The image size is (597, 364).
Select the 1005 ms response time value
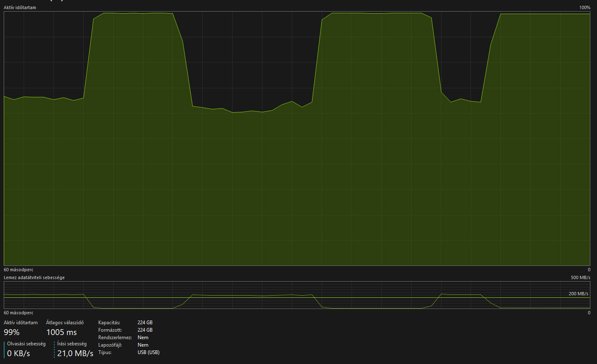(x=61, y=332)
